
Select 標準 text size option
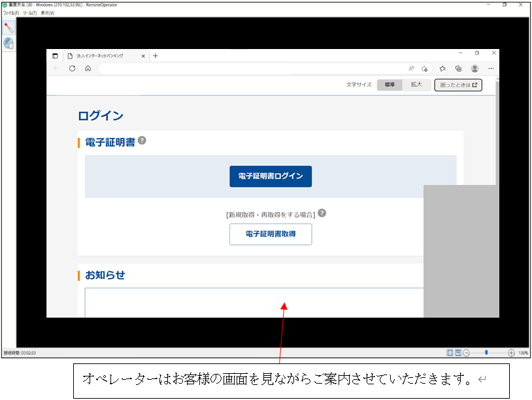389,84
